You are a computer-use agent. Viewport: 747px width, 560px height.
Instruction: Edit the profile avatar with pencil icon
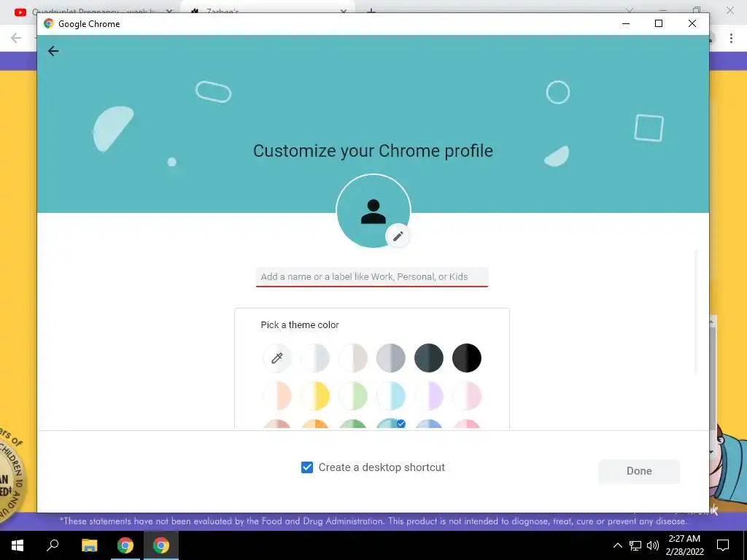click(398, 236)
